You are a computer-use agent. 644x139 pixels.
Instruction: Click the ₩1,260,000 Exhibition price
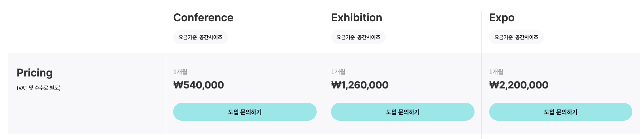(x=360, y=85)
